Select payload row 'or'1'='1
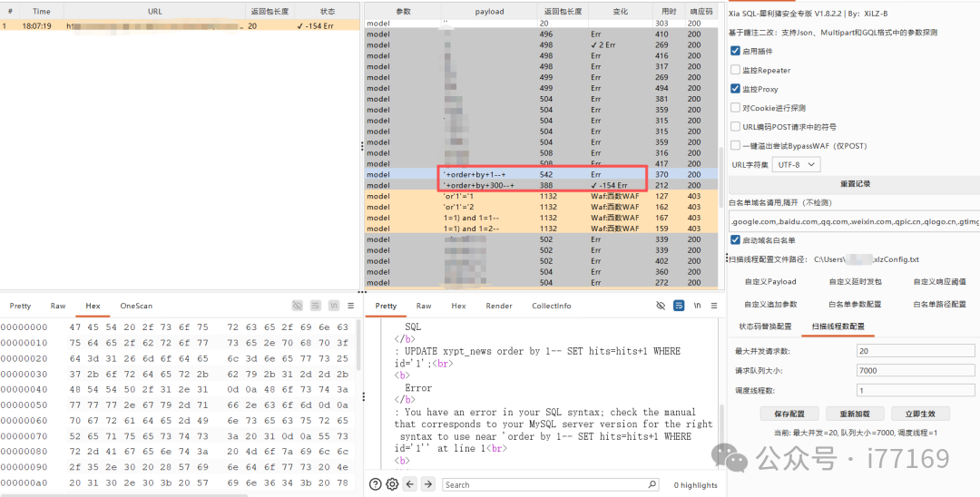This screenshot has height=497, width=980. 541,196
